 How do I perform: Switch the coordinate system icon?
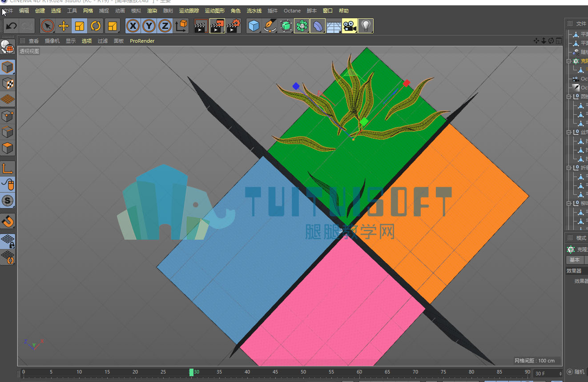[x=181, y=26]
